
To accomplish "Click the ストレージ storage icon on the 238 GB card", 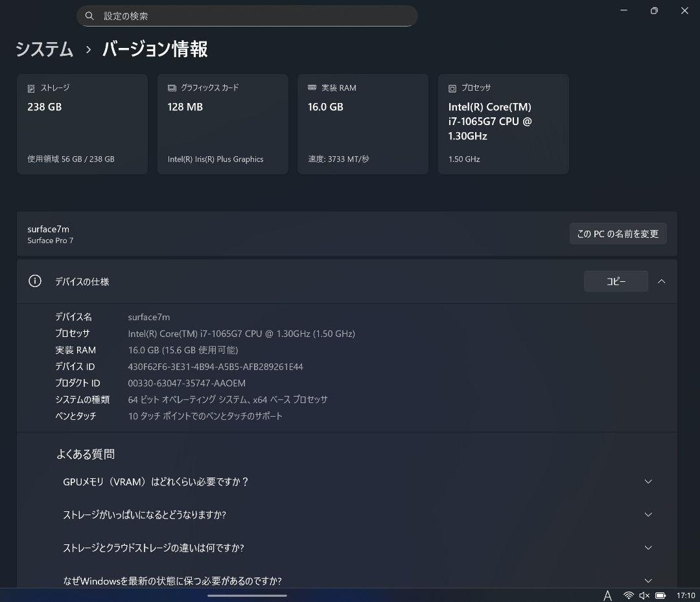I will (x=32, y=87).
